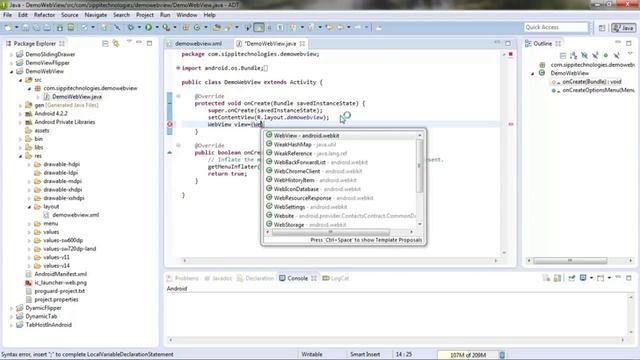Viewport: 640px width, 360px height.
Task: Open the Project menu
Action: (x=145, y=15)
